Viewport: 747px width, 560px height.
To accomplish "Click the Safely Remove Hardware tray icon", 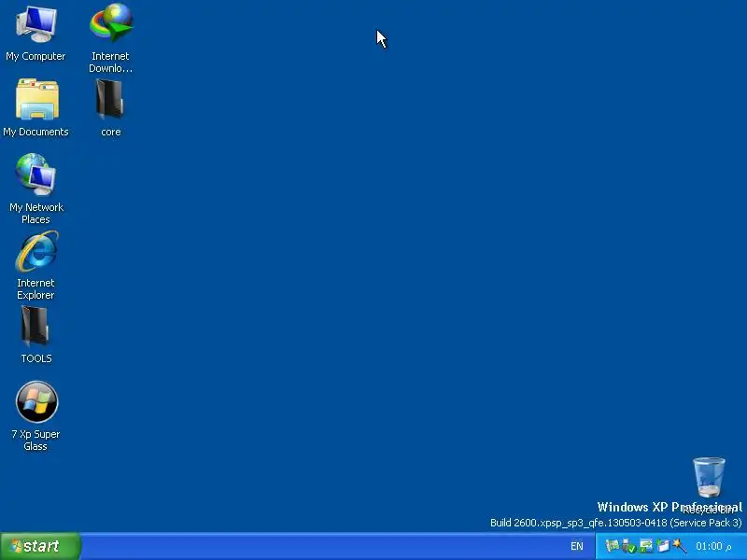I will [x=628, y=546].
